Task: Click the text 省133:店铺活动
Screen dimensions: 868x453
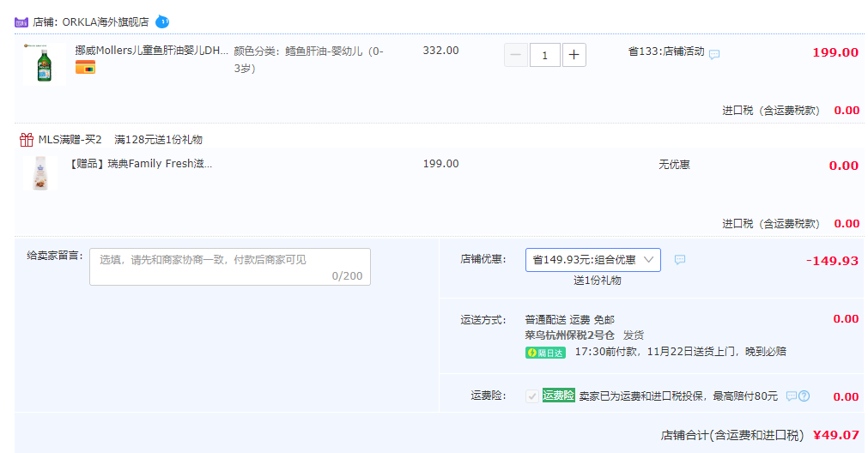Action: [x=666, y=51]
